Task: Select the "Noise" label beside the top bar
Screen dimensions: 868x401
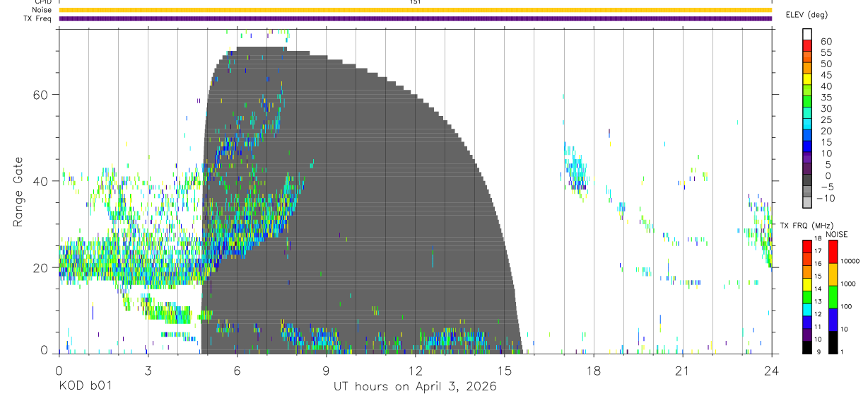Action: click(x=42, y=10)
